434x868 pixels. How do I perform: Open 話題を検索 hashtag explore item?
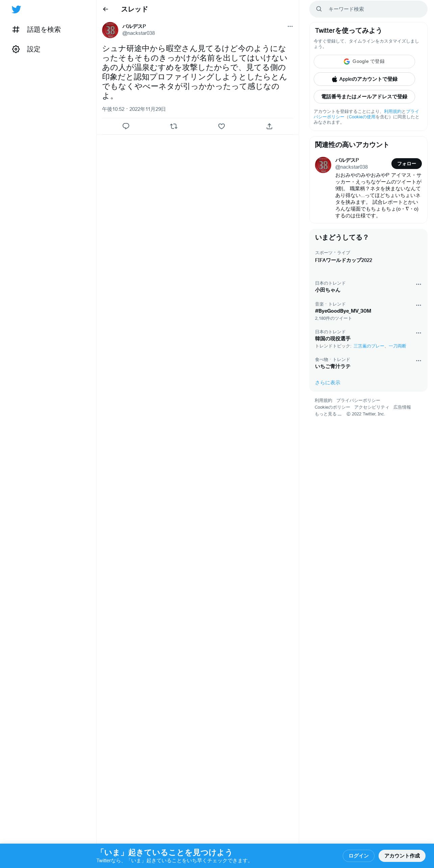(36, 30)
